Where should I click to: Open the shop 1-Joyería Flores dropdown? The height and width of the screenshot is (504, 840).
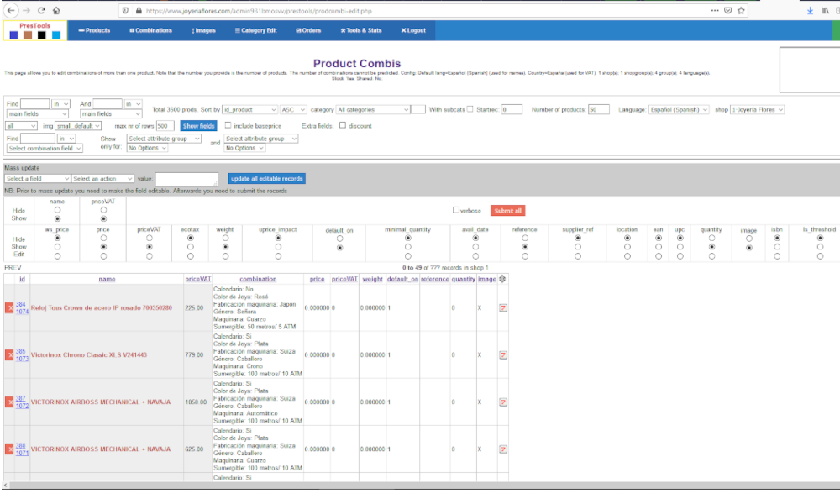(x=758, y=109)
